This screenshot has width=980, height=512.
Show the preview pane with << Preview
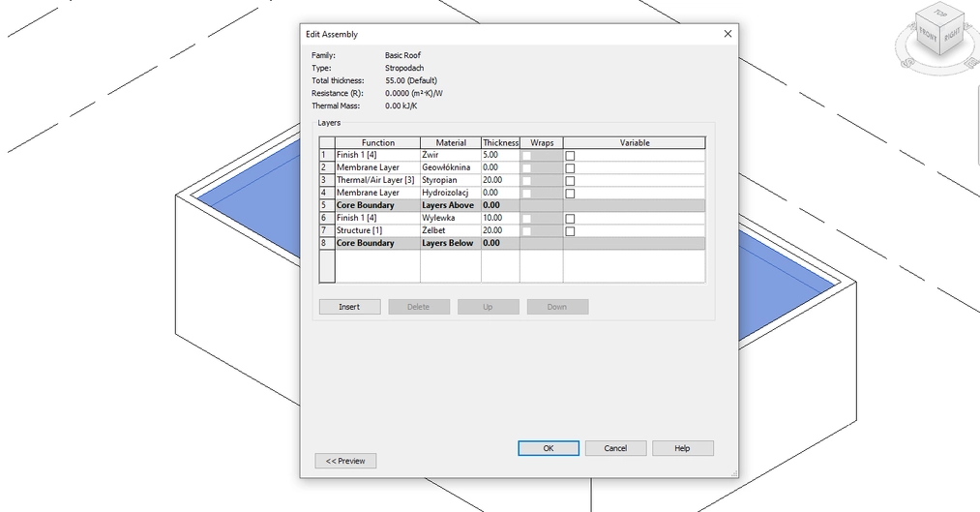[345, 461]
